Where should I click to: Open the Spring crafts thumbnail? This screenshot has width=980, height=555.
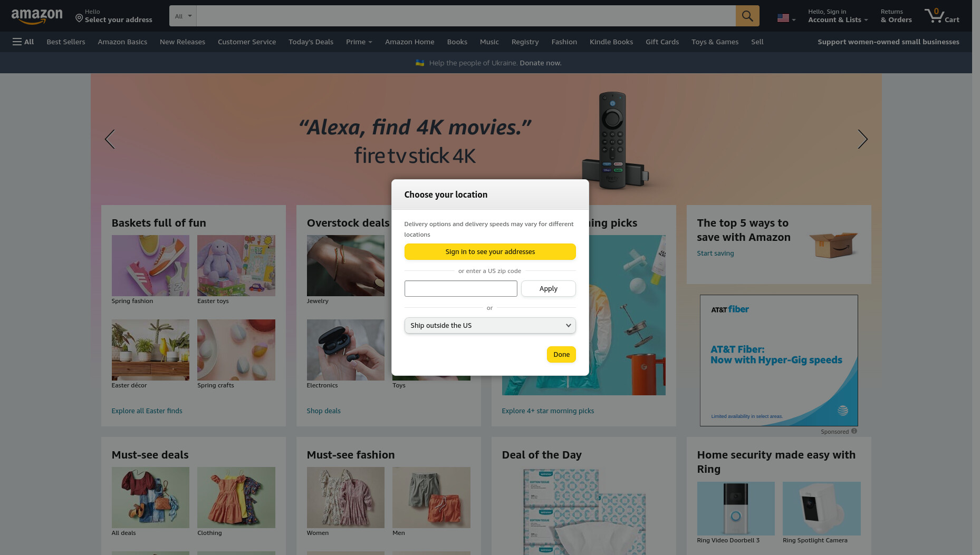point(236,350)
